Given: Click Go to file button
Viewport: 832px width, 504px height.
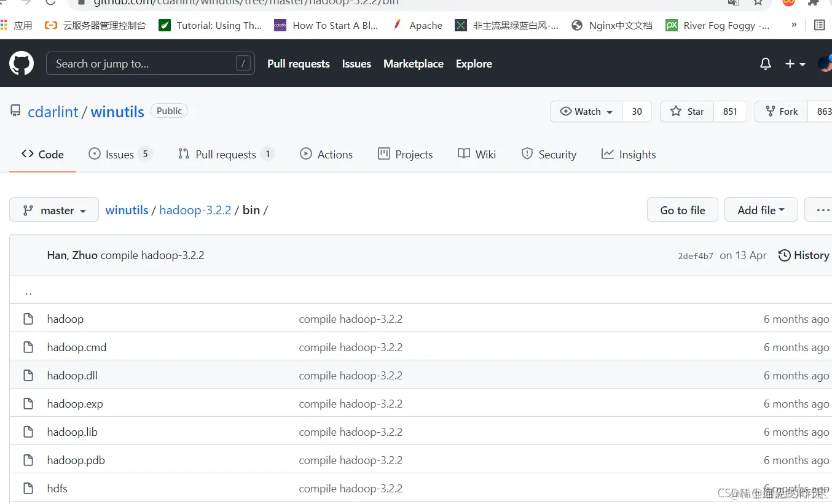Looking at the screenshot, I should tap(683, 210).
